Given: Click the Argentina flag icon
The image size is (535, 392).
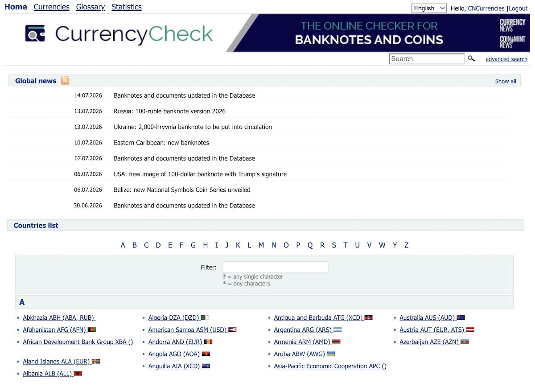Looking at the screenshot, I should tap(337, 330).
